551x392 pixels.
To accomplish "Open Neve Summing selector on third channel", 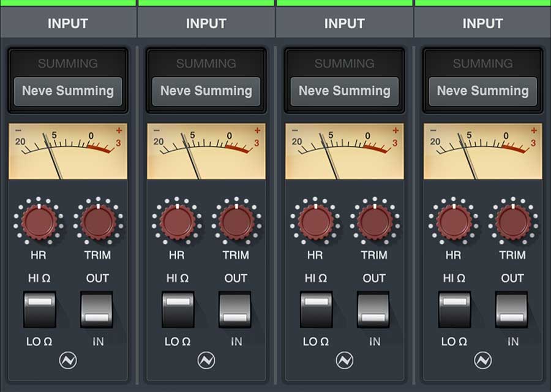I will click(344, 91).
